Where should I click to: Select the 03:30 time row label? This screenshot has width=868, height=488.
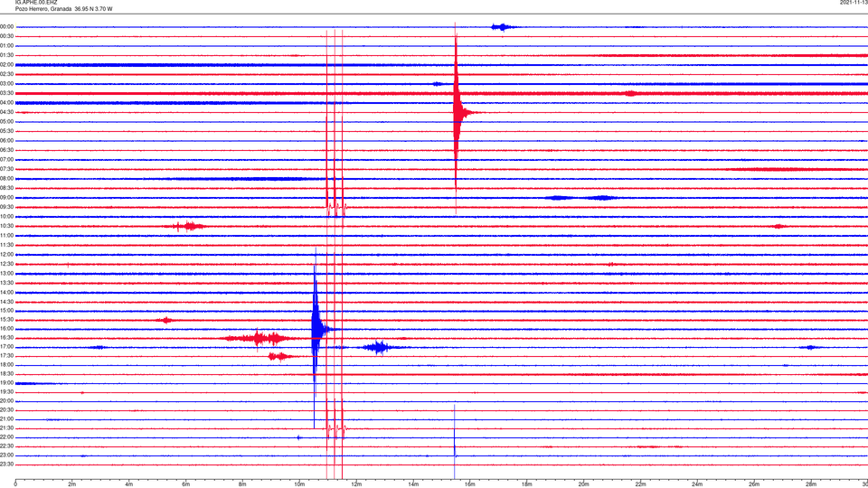point(7,93)
